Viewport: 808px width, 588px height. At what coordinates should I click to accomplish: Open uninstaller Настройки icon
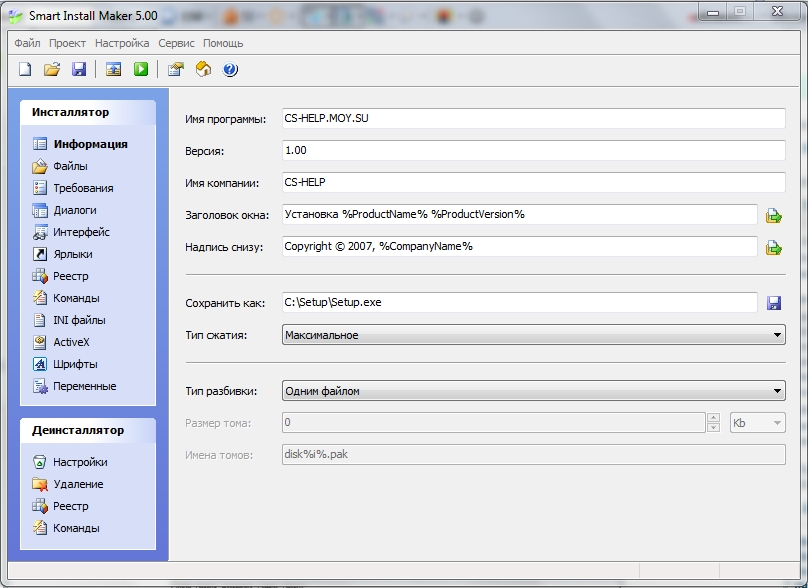tap(40, 462)
